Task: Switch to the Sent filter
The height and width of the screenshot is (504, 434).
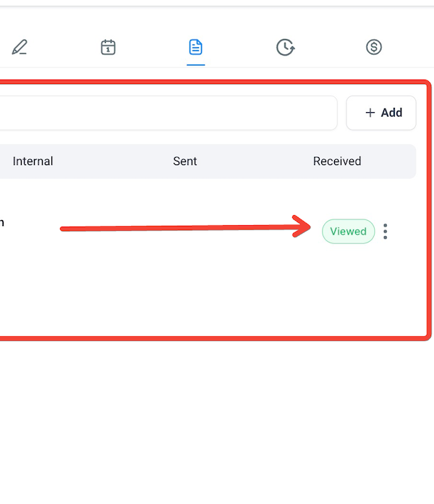Action: [x=185, y=161]
